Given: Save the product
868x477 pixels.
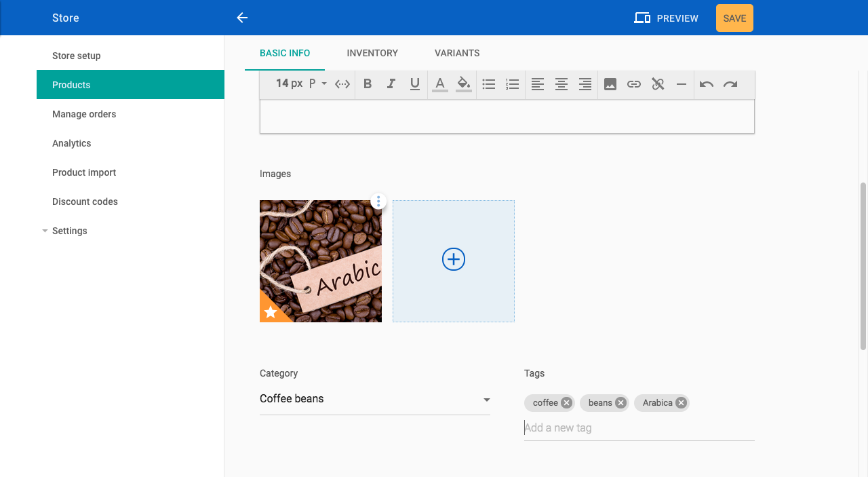Looking at the screenshot, I should (x=734, y=18).
